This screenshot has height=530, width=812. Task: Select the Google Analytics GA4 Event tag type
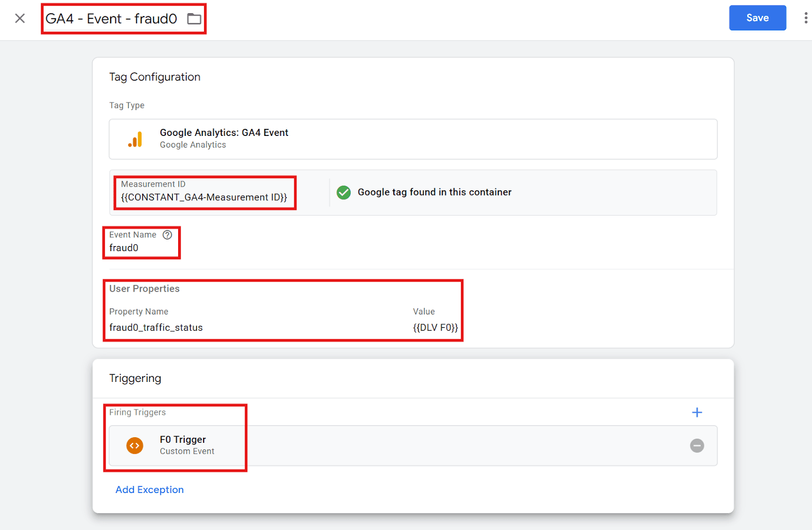(x=413, y=139)
